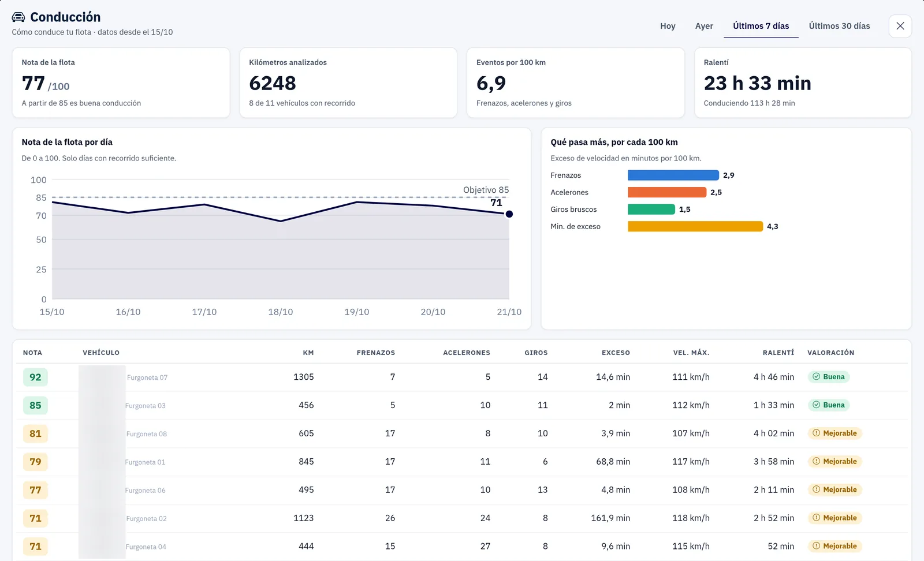Click Mejorable badge in Furgoneta 08 row
This screenshot has height=561, width=924.
[834, 433]
